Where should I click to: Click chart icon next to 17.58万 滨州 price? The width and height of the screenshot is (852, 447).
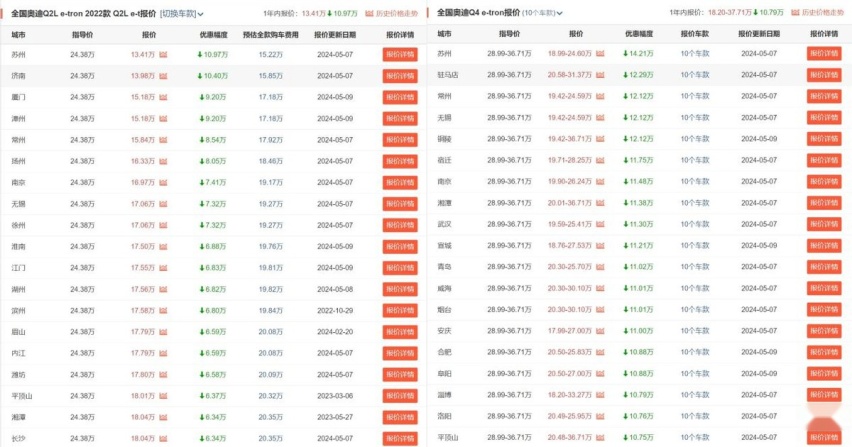pyautogui.click(x=163, y=311)
